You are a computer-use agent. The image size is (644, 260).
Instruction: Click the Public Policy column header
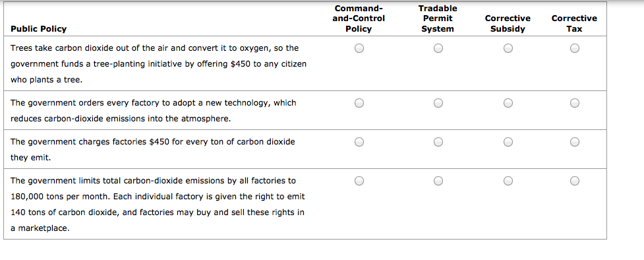click(x=39, y=29)
